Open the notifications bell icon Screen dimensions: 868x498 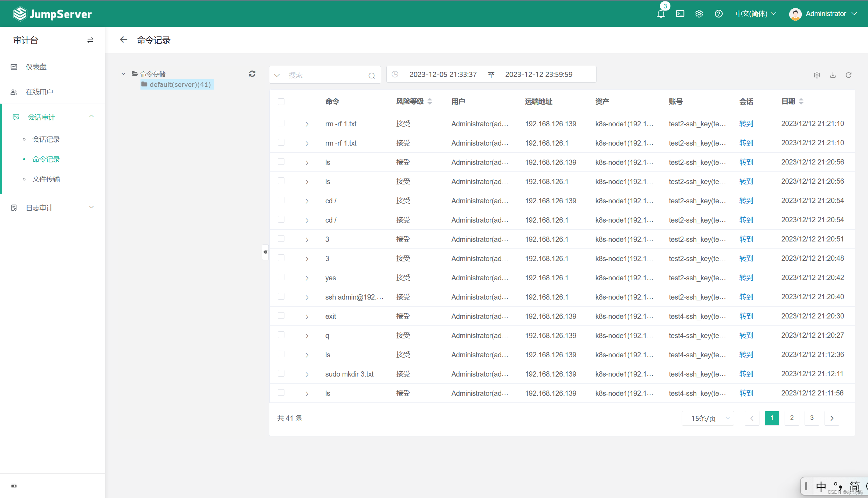coord(661,14)
